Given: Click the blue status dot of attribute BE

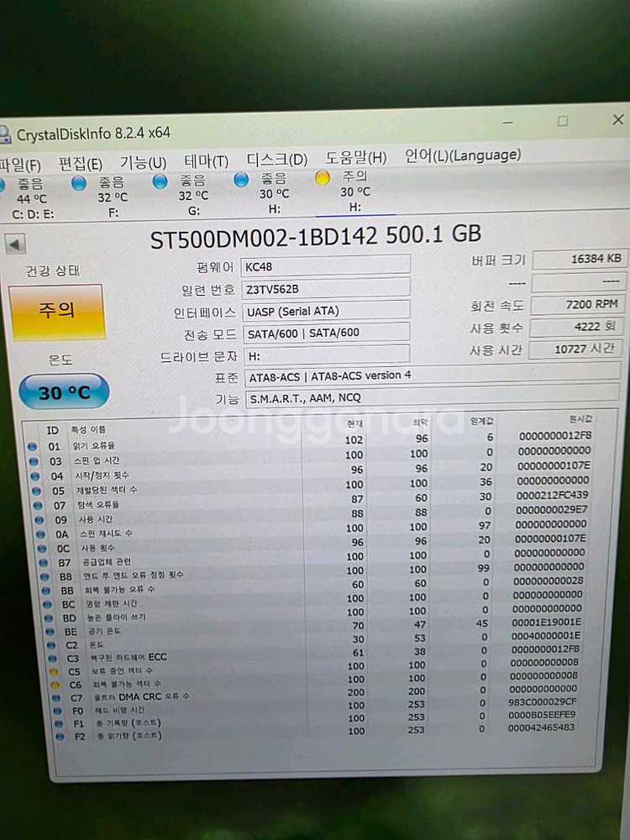Looking at the screenshot, I should [50, 633].
